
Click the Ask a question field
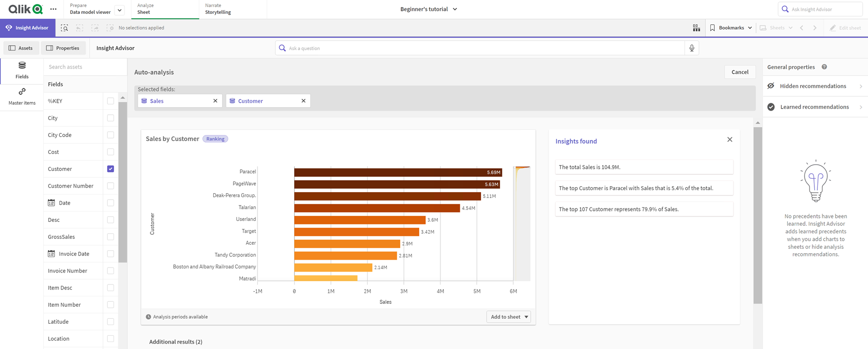point(481,48)
